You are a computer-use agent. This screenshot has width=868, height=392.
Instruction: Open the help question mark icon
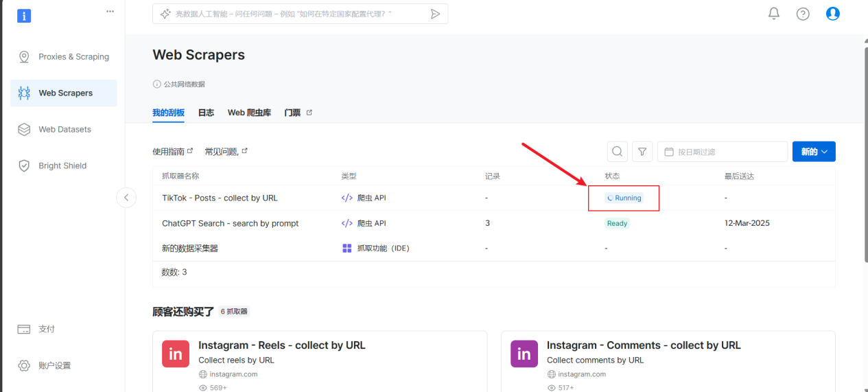803,14
